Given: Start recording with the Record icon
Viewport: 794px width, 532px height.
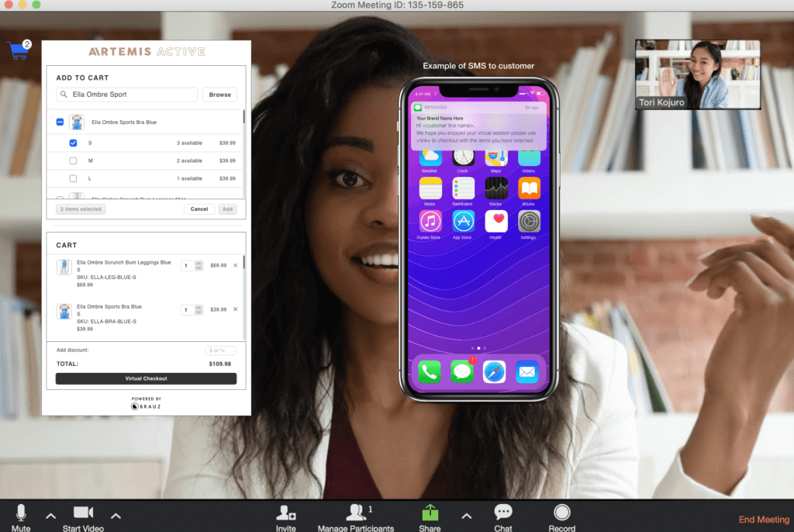Looking at the screenshot, I should tap(561, 513).
